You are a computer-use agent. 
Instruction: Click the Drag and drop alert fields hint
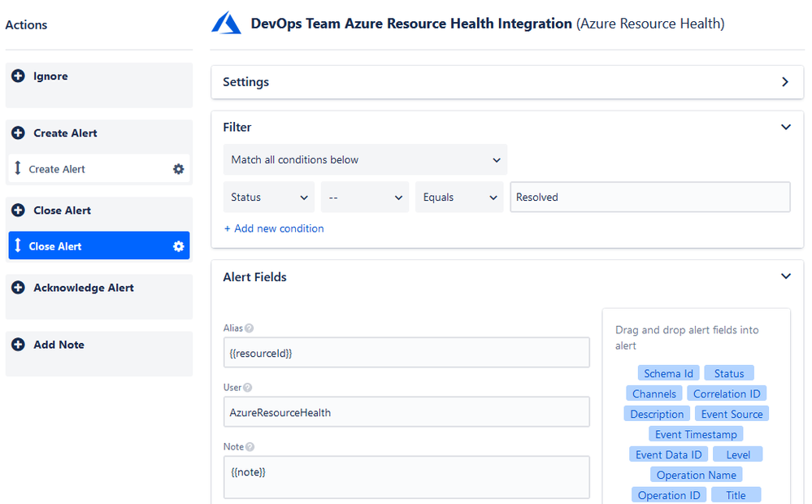pos(687,337)
